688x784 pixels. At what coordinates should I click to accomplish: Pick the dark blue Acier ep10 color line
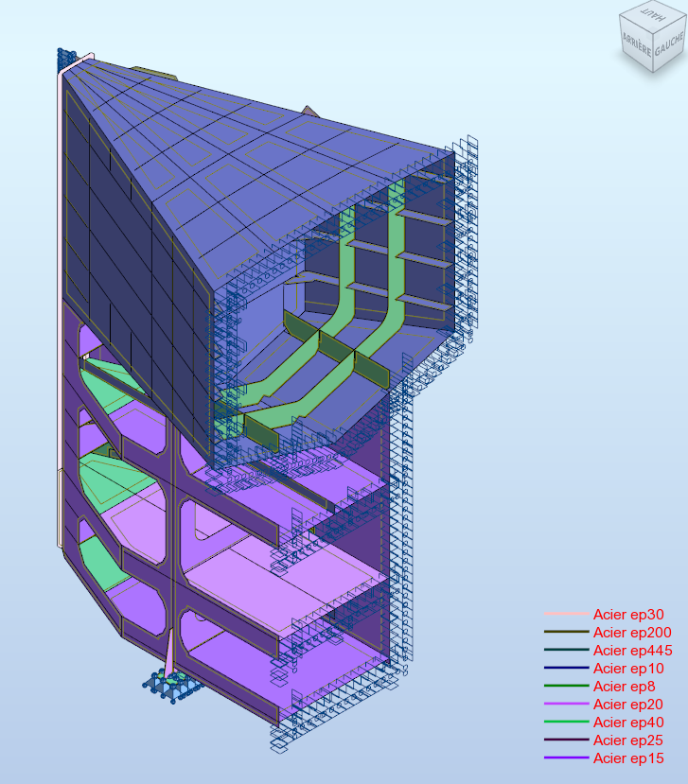point(566,669)
